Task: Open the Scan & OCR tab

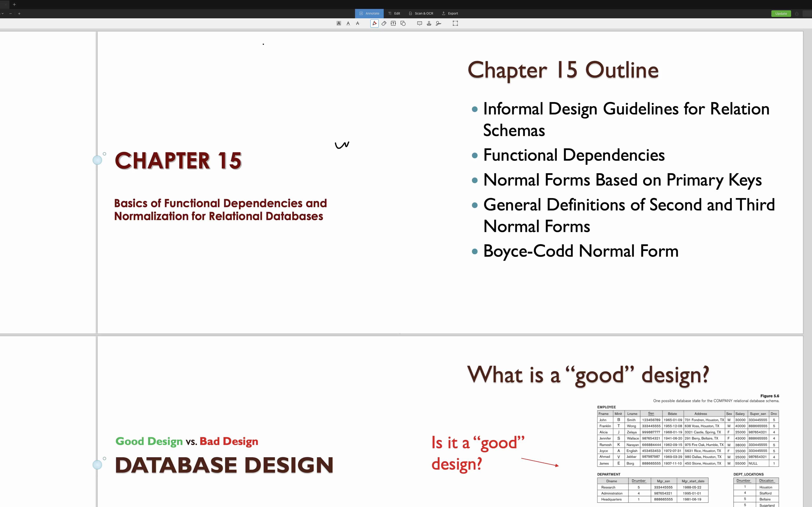Action: [x=421, y=13]
